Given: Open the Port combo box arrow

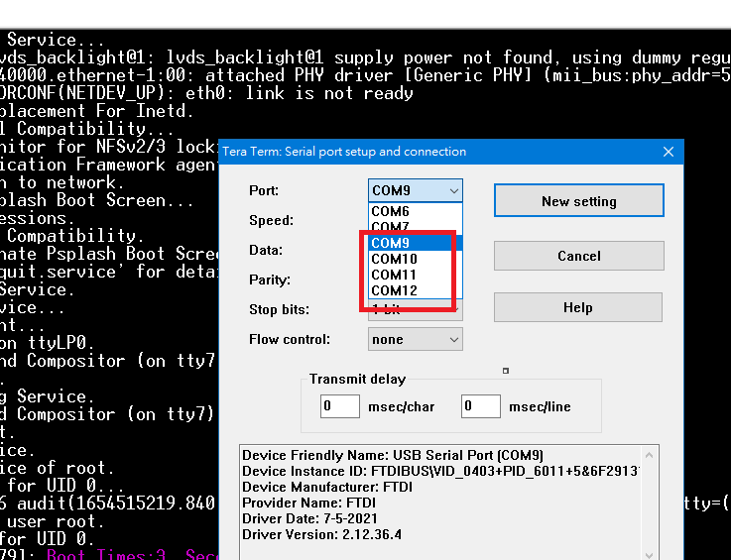Looking at the screenshot, I should tap(453, 190).
